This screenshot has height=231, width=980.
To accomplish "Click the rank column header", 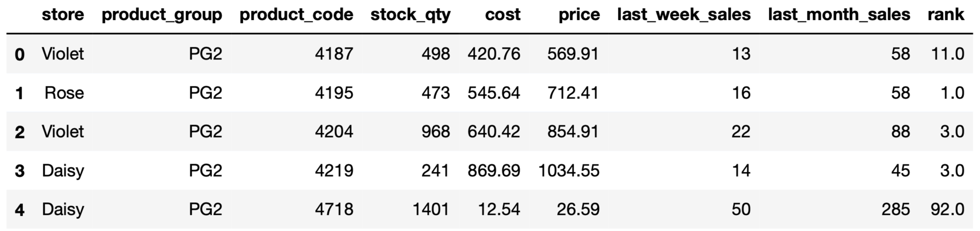I will point(946,15).
